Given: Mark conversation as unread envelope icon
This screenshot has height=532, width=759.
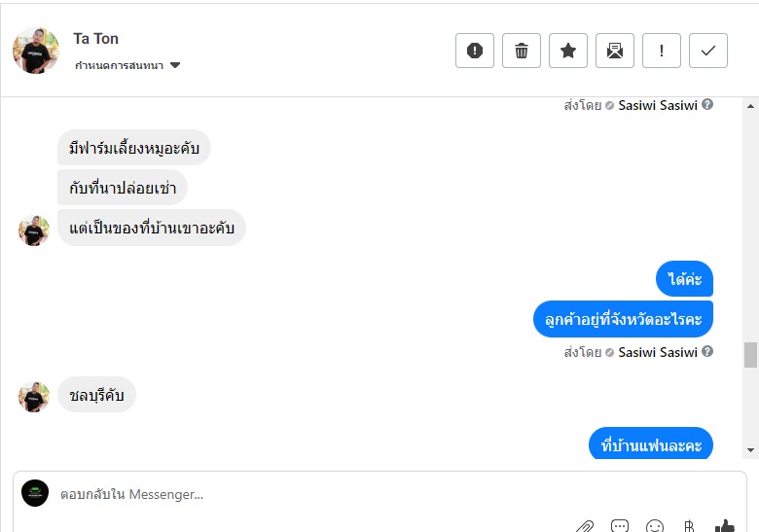Looking at the screenshot, I should [x=615, y=51].
